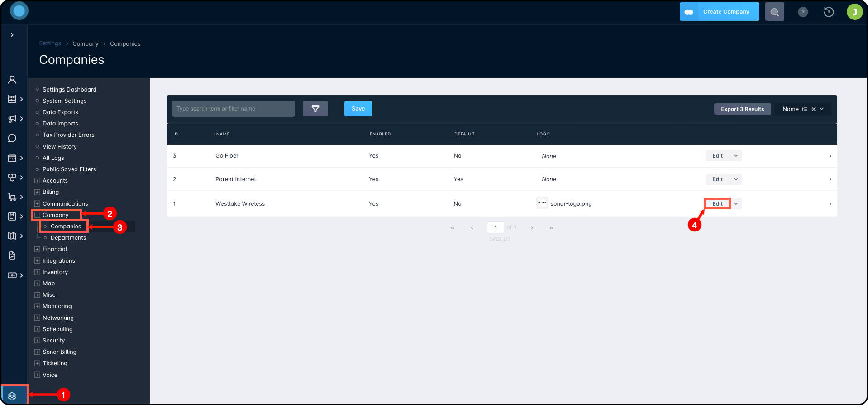The height and width of the screenshot is (405, 868).
Task: Open the Edit dropdown arrow for Parent Internet
Action: tap(736, 179)
